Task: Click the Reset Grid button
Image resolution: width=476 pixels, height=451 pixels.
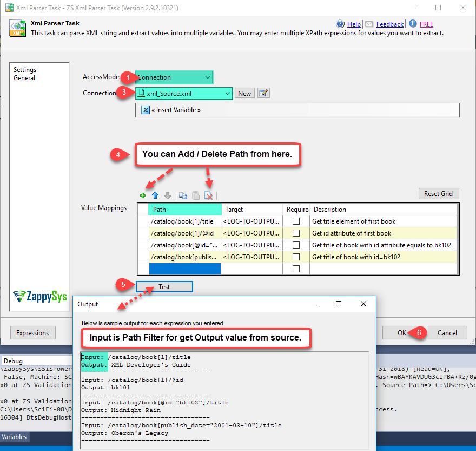Action: (439, 193)
